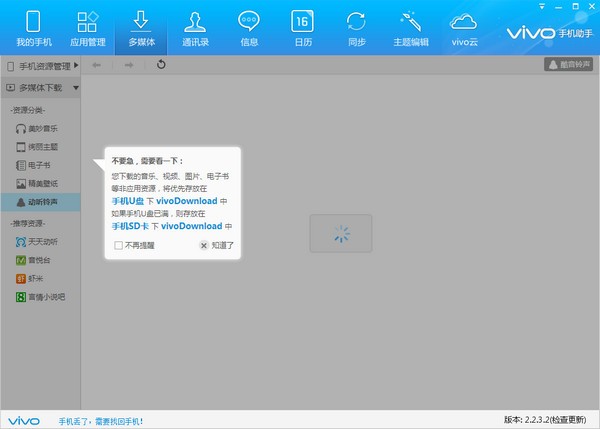Dismiss tip with 知道了 button
This screenshot has width=600, height=429.
217,244
